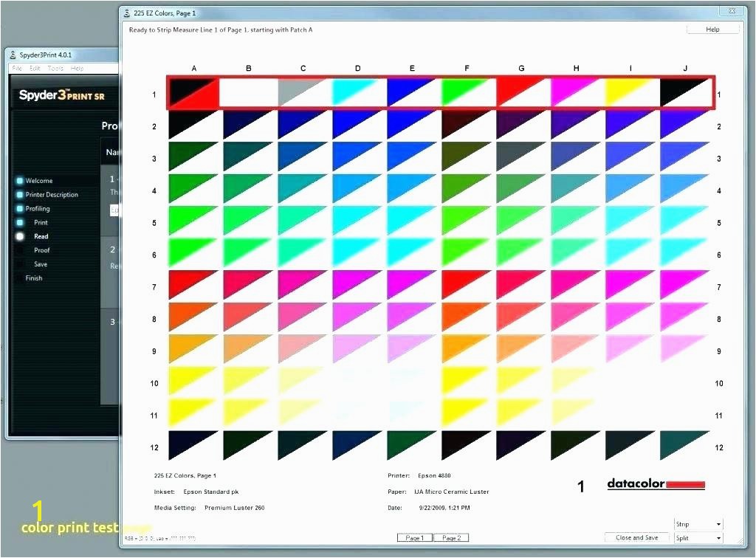The image size is (756, 558).
Task: Click the Help button in the 225 EZ Colors window
Action: tap(712, 30)
